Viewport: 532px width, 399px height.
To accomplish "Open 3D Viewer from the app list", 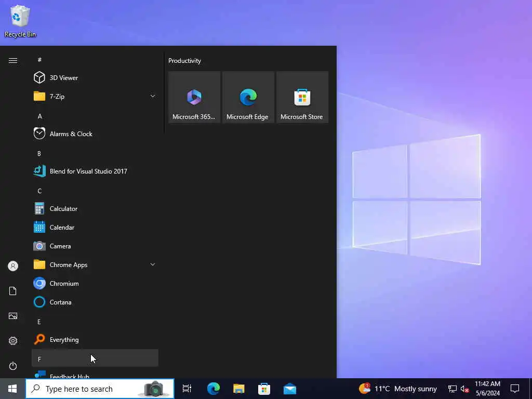I will tap(95, 78).
